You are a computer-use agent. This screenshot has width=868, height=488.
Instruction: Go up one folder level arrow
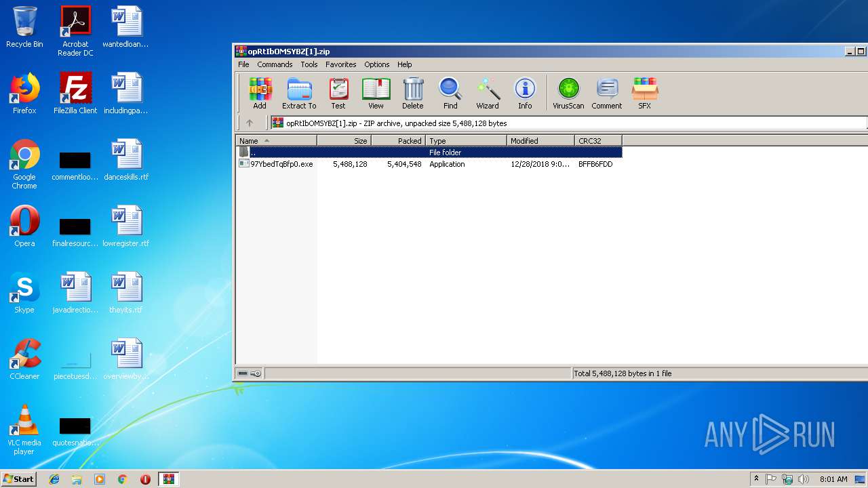pyautogui.click(x=249, y=123)
